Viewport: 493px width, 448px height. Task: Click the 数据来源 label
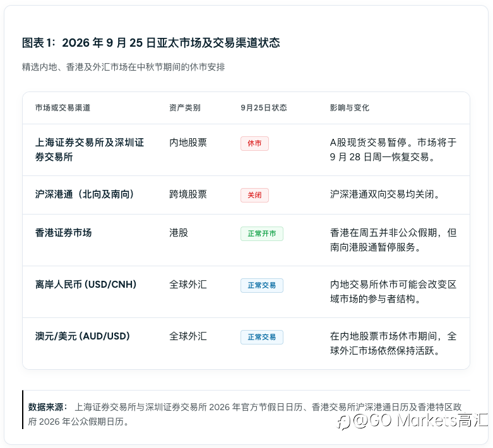coord(47,407)
